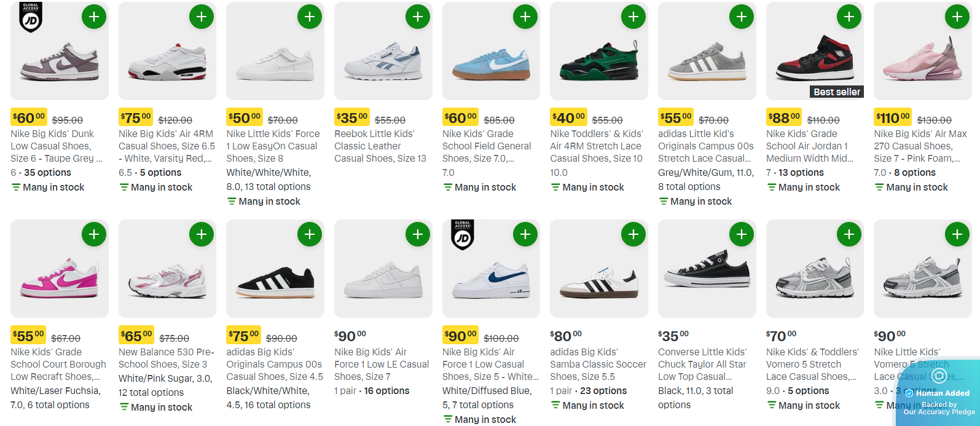This screenshot has height=426, width=980.
Task: Add Nike Field General blue shoes to cart
Action: [525, 17]
